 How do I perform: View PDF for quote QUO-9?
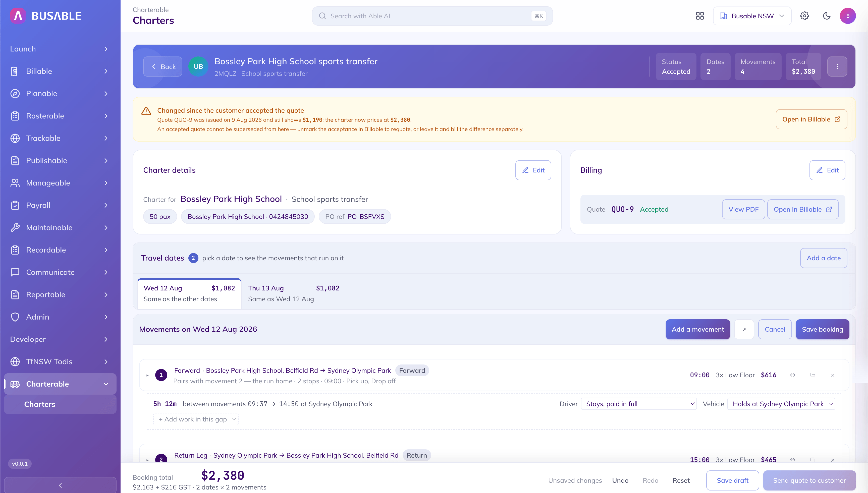tap(743, 209)
